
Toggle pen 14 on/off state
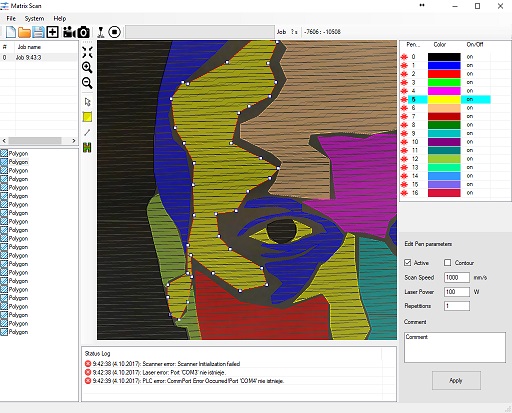470,176
